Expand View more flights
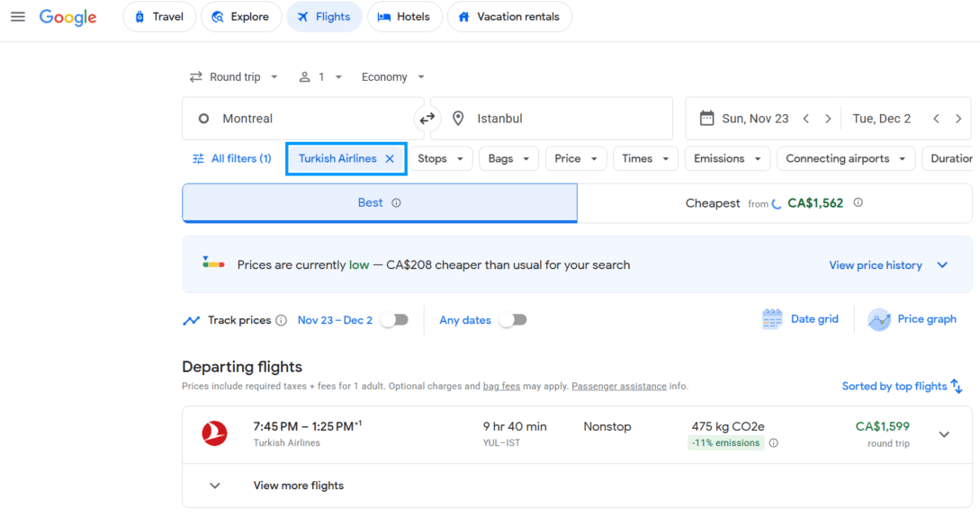 577,486
